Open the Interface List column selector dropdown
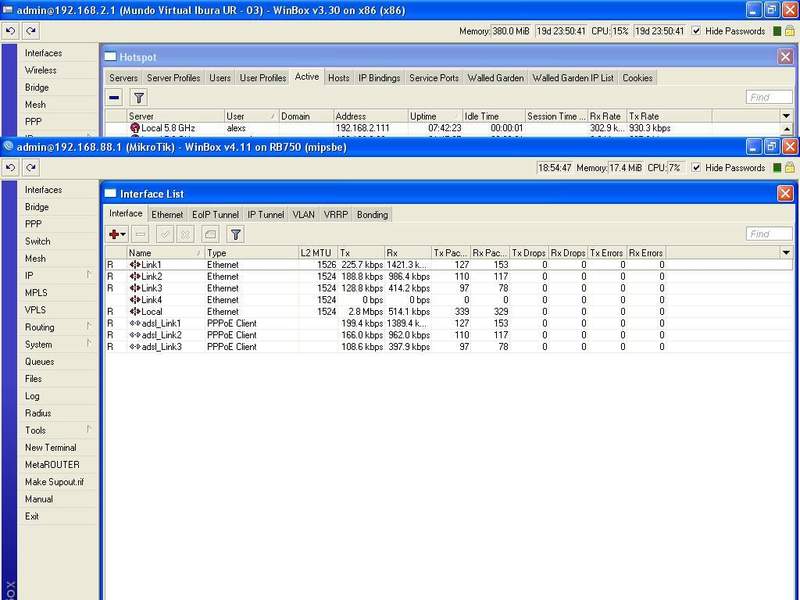The width and height of the screenshot is (800, 600). click(x=786, y=253)
